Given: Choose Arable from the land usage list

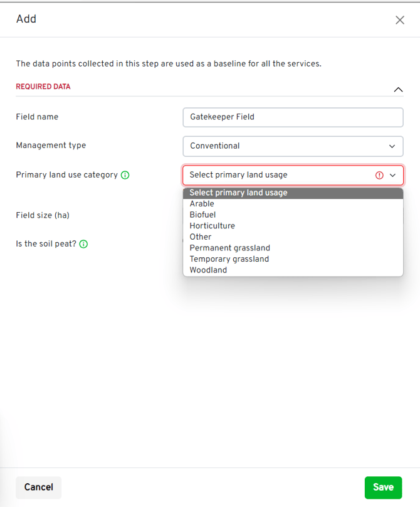Looking at the screenshot, I should pos(202,204).
